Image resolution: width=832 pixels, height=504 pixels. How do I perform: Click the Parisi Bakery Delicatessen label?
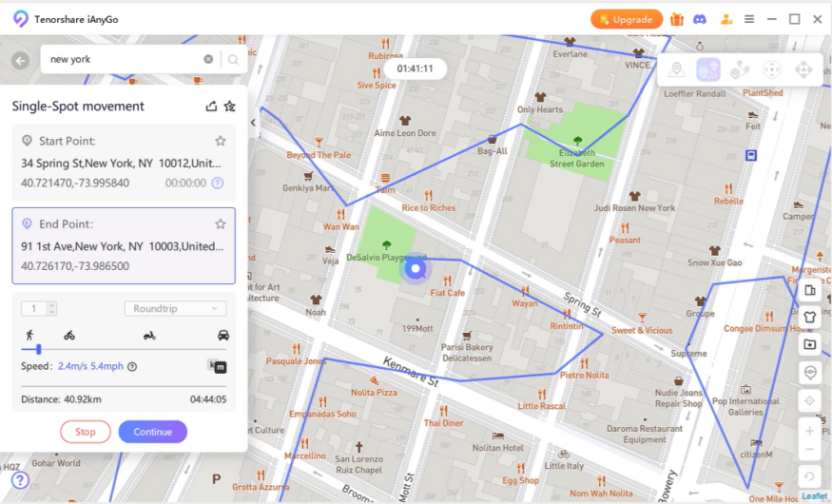(467, 352)
